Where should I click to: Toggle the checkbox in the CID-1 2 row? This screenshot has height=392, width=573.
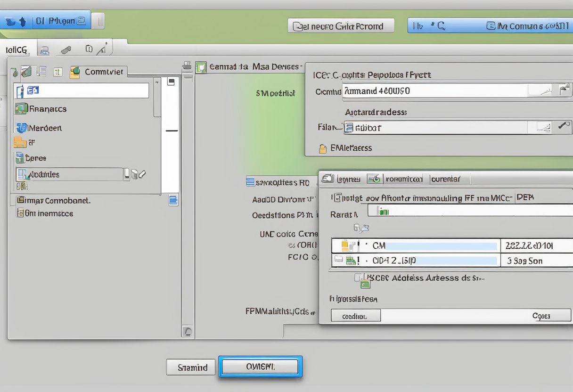point(338,260)
